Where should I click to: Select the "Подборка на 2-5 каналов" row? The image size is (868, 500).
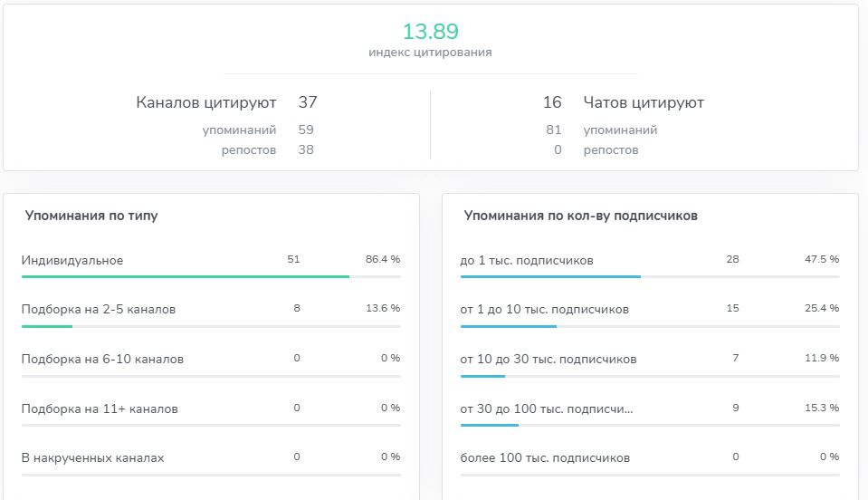pyautogui.click(x=99, y=309)
